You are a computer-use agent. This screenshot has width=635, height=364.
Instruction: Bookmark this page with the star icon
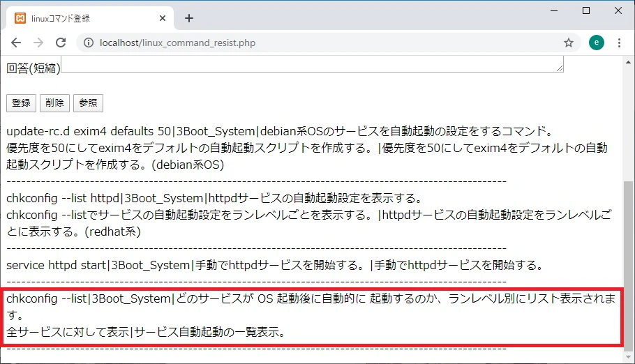click(x=569, y=43)
